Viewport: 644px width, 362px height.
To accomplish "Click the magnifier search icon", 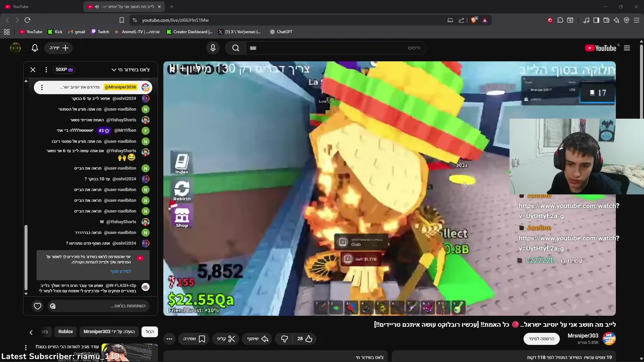I will click(x=236, y=48).
